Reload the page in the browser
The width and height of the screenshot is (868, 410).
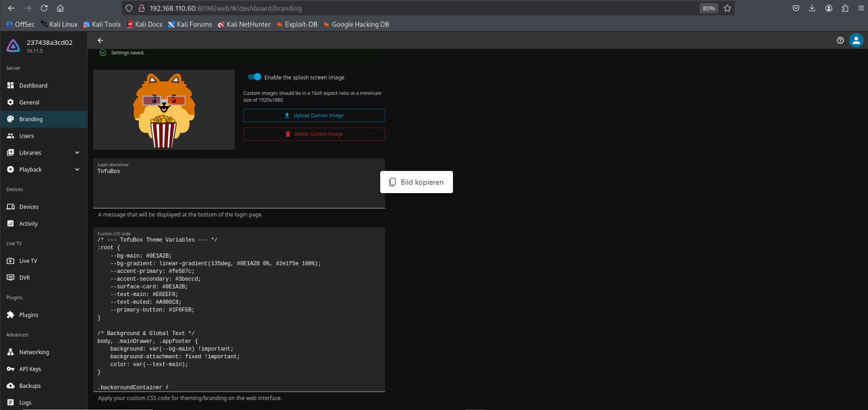(x=44, y=8)
